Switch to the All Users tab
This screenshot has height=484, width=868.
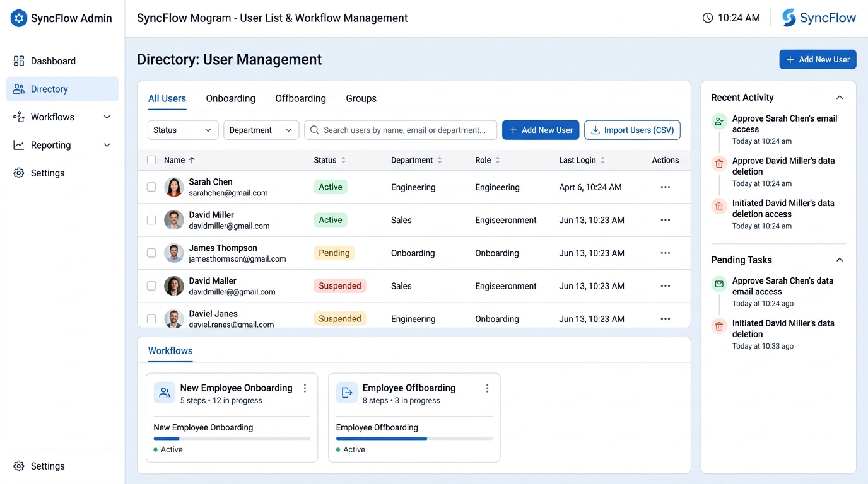(x=167, y=98)
